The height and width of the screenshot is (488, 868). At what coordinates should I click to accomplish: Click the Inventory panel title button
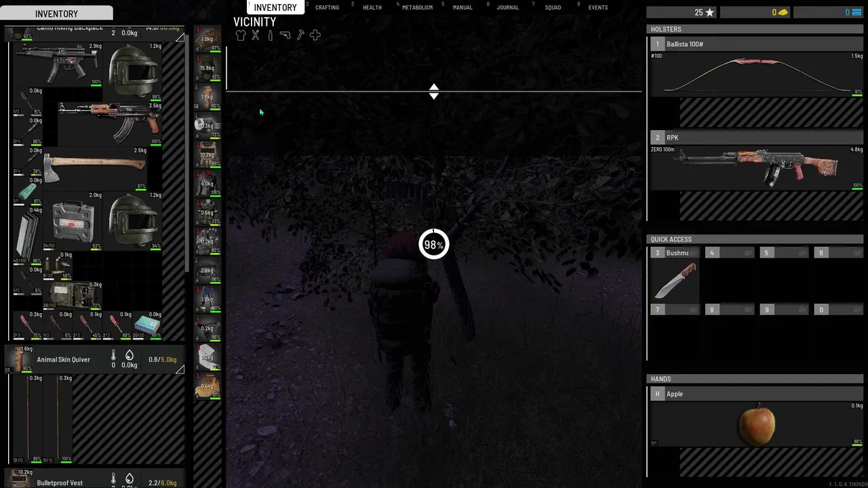[x=56, y=13]
